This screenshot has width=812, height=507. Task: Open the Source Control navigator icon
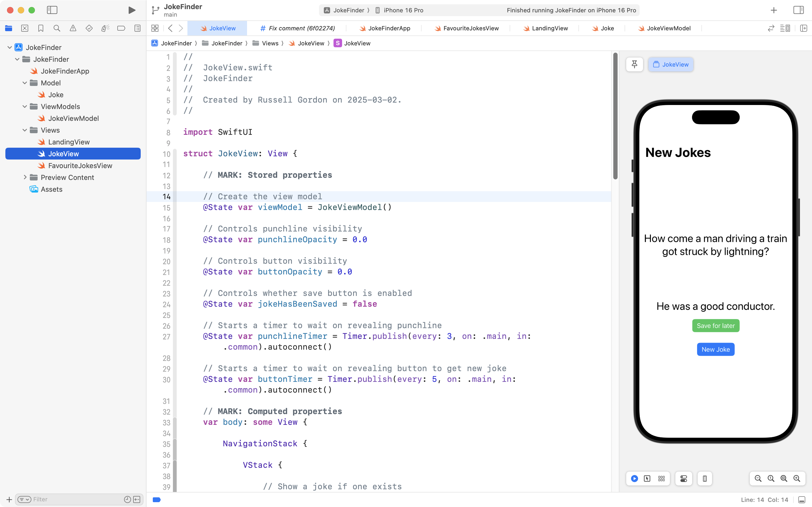click(x=25, y=28)
